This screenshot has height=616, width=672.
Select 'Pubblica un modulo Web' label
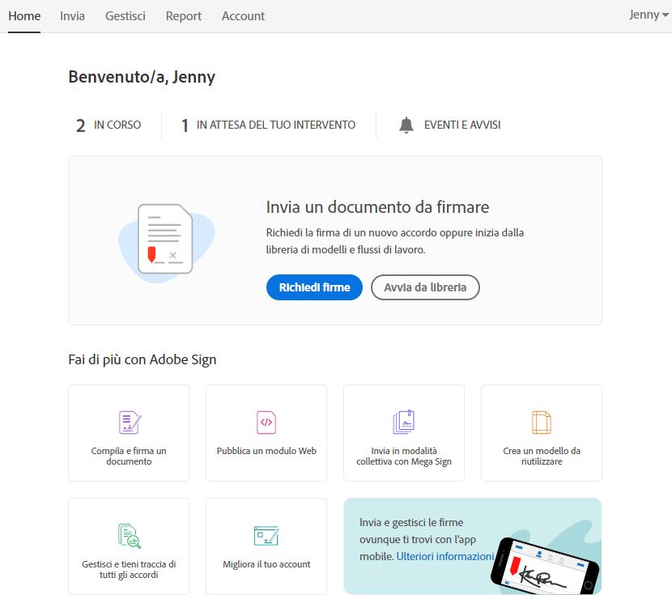point(266,451)
